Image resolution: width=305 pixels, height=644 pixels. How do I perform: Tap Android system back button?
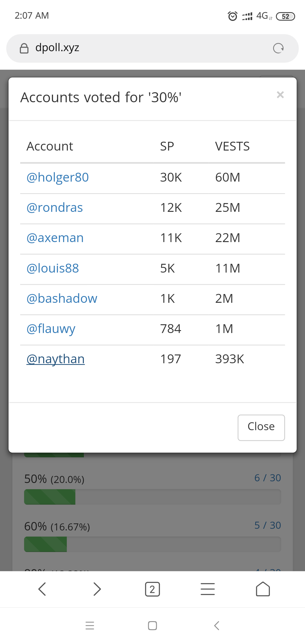[x=217, y=626]
